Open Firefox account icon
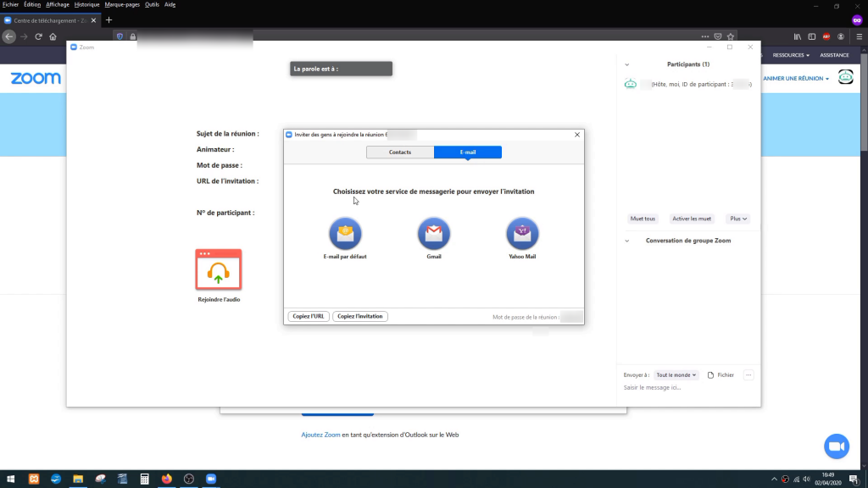 pos(840,36)
